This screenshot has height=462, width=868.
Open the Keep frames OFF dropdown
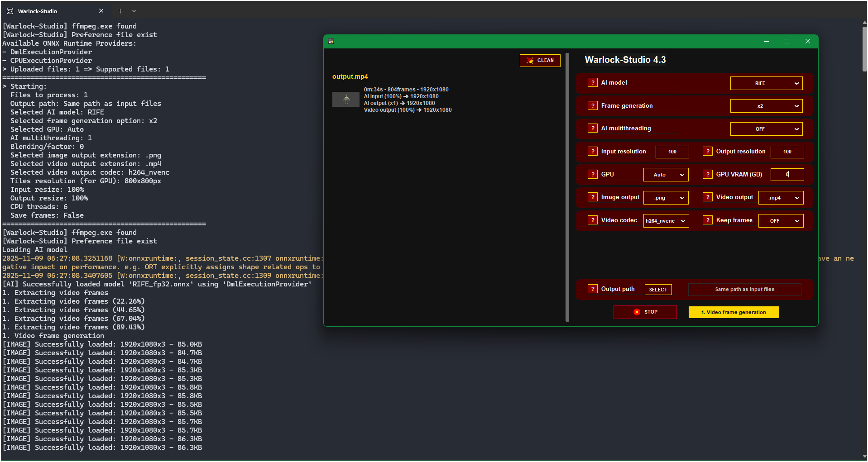tap(781, 221)
